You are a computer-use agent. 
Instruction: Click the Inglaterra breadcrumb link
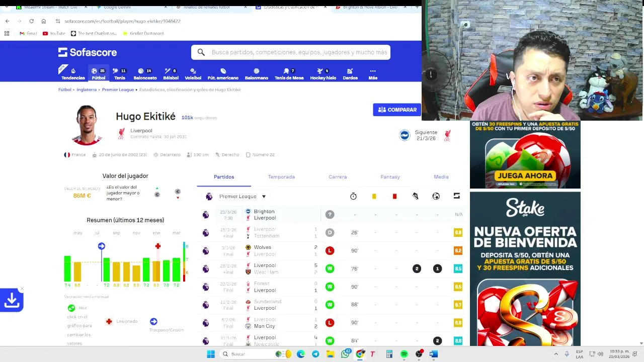pos(87,89)
